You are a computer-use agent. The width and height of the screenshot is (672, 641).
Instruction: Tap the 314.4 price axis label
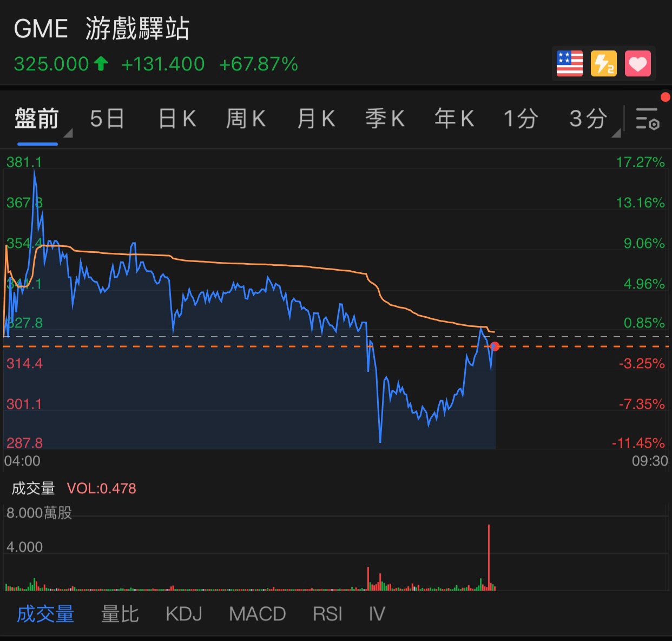click(x=24, y=363)
